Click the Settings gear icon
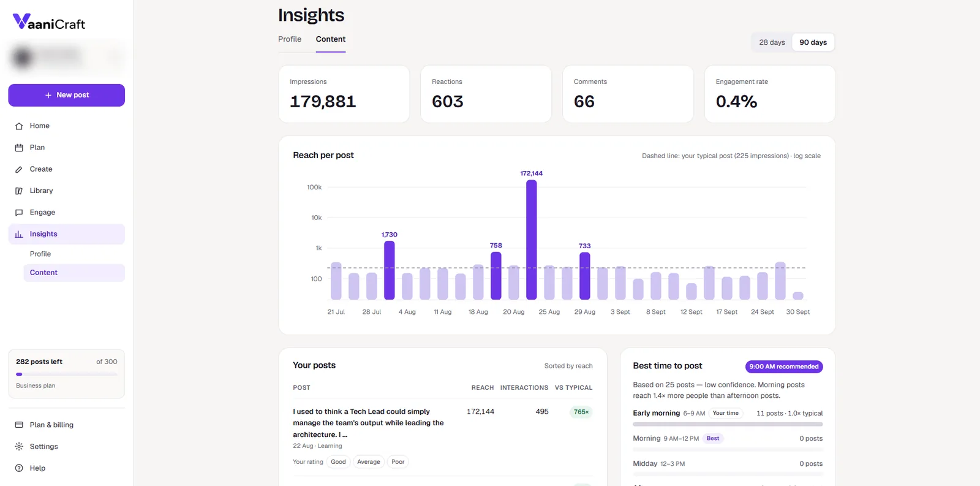The width and height of the screenshot is (980, 486). click(19, 447)
